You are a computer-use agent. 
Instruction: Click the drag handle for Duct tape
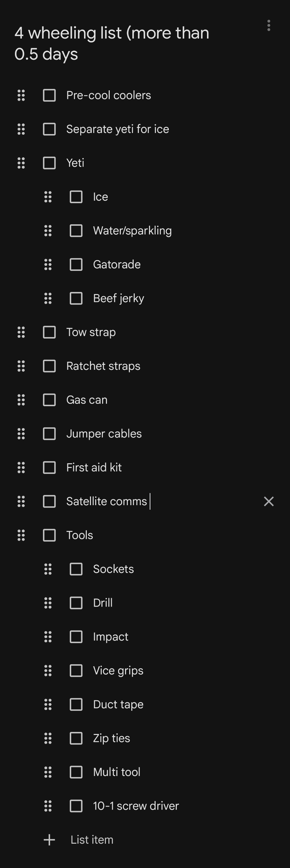point(48,704)
